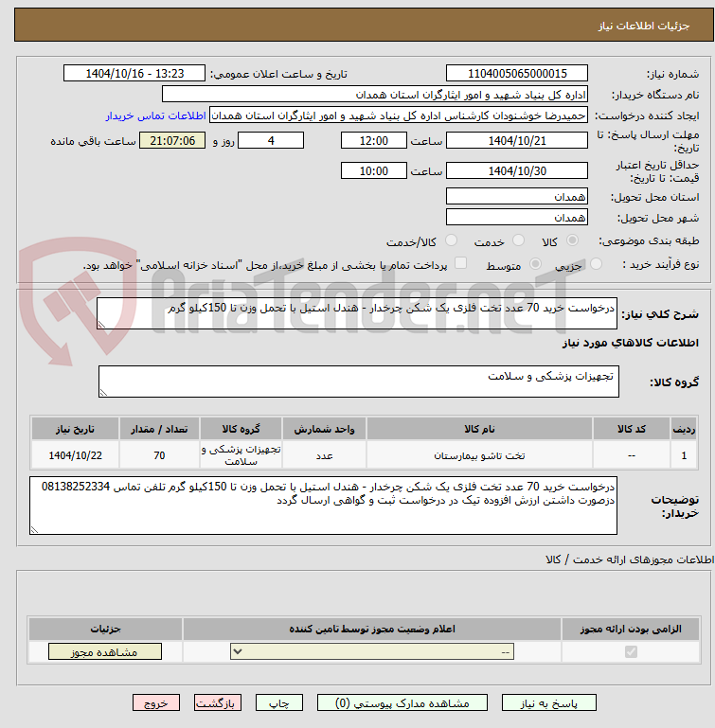715x728 pixels.
Task: Click the نام دستگاه خریدار field
Action: click(375, 95)
